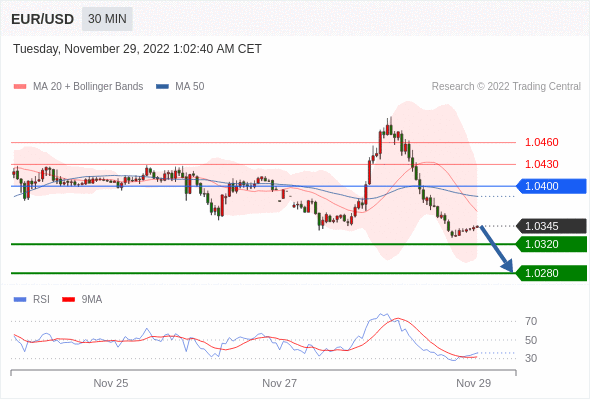Click the RSI 70 axis value
This screenshot has width=590, height=400.
[x=531, y=321]
